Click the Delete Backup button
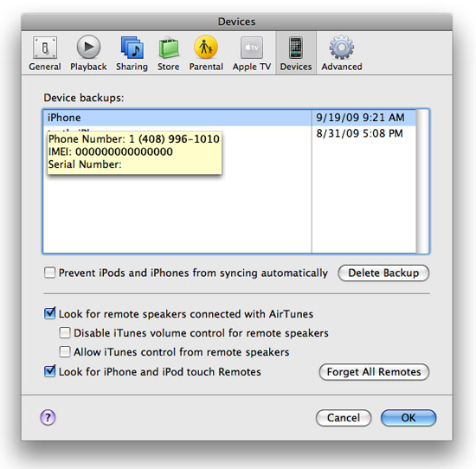 coord(383,273)
